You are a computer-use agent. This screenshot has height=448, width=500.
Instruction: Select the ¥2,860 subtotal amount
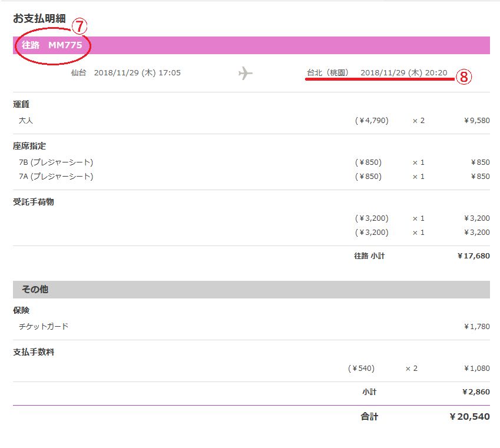pyautogui.click(x=476, y=392)
